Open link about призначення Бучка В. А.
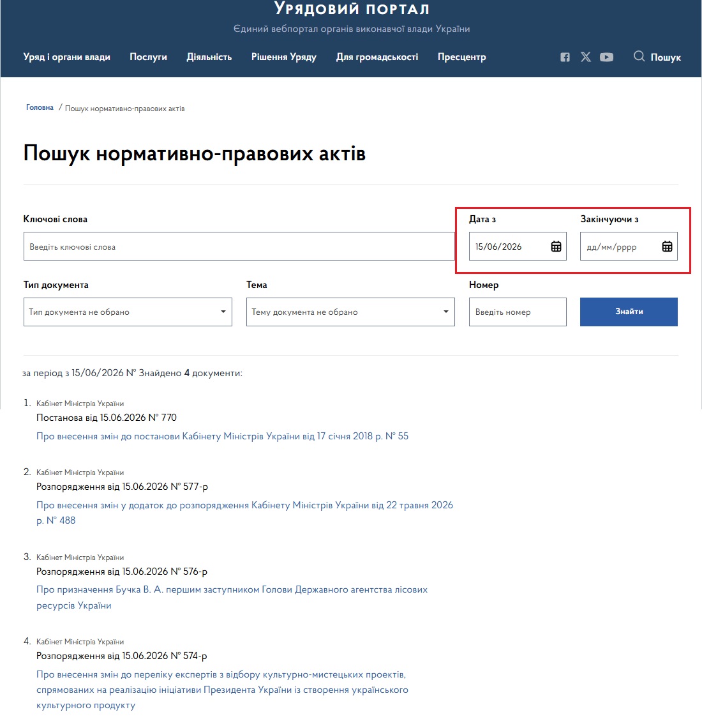This screenshot has height=728, width=702. point(232,598)
